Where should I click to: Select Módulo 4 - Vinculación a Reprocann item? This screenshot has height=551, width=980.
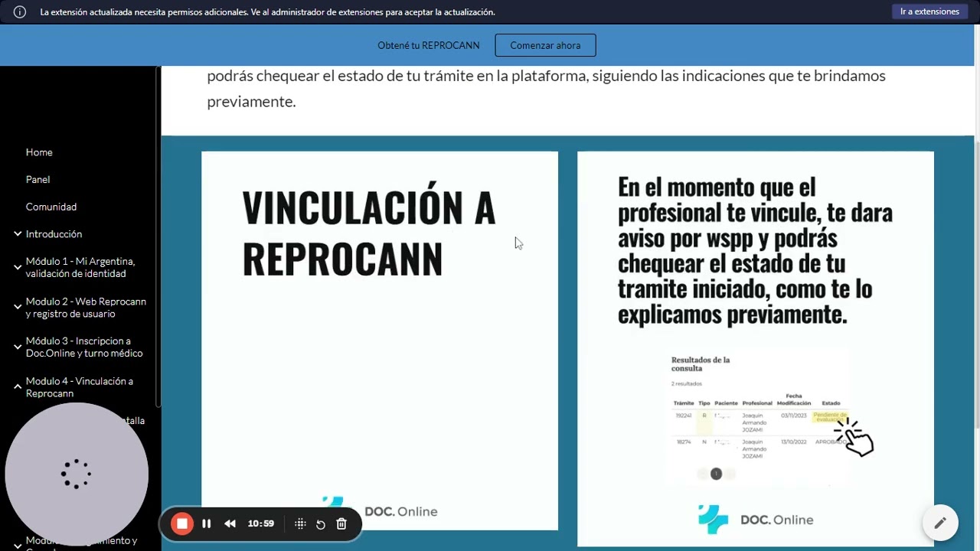[x=80, y=387]
